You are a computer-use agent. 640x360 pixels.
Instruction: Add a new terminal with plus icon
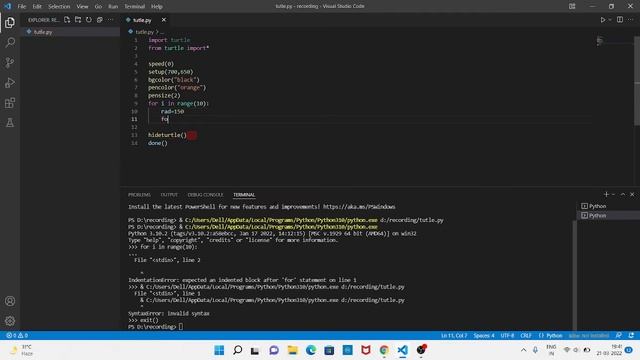pos(606,194)
